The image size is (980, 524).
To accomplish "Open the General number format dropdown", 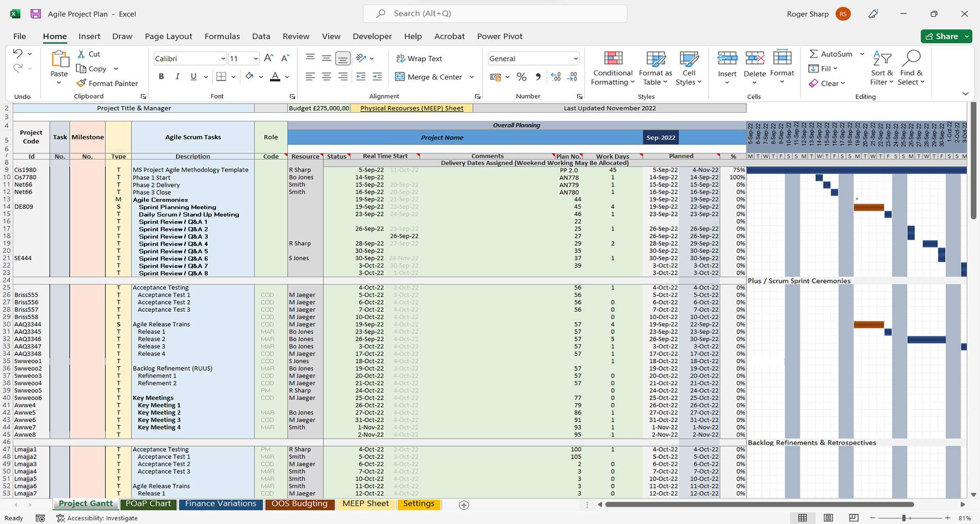I will click(x=576, y=59).
